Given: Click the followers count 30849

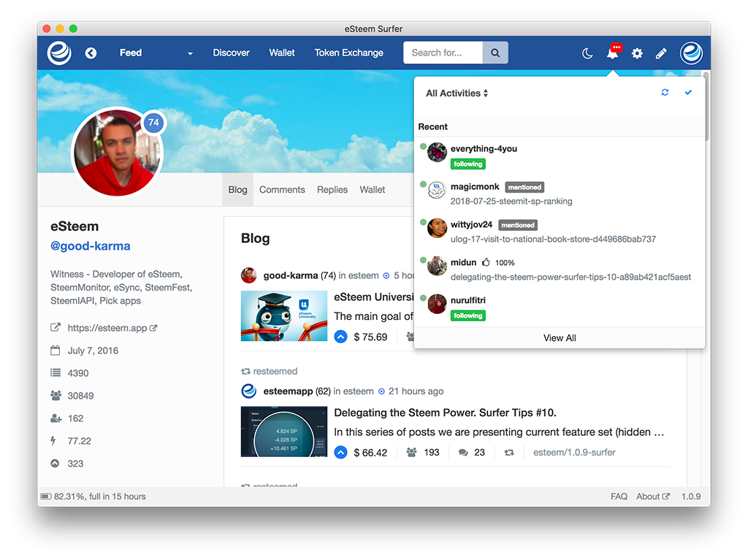Looking at the screenshot, I should coord(80,396).
